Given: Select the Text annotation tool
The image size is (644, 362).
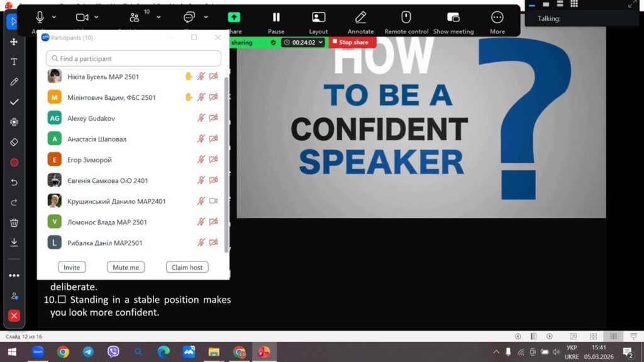Looking at the screenshot, I should click(x=14, y=62).
